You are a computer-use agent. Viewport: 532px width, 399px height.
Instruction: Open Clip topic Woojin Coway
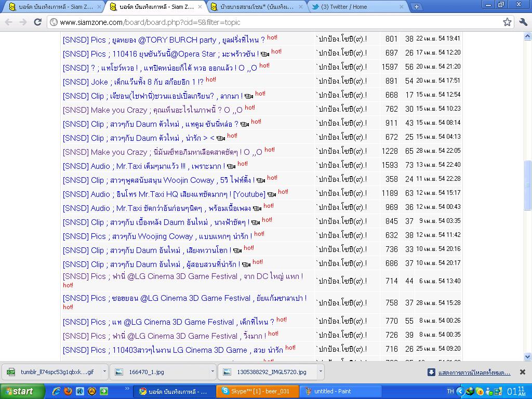pos(158,180)
